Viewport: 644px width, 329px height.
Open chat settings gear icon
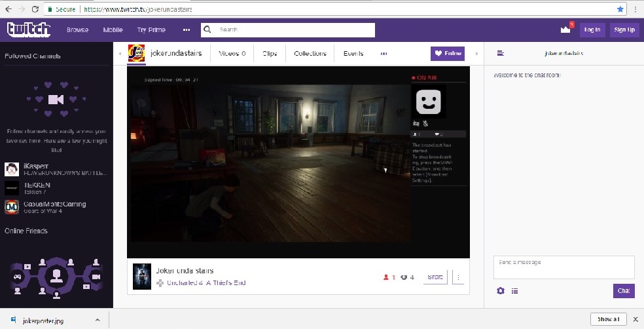[x=500, y=291]
